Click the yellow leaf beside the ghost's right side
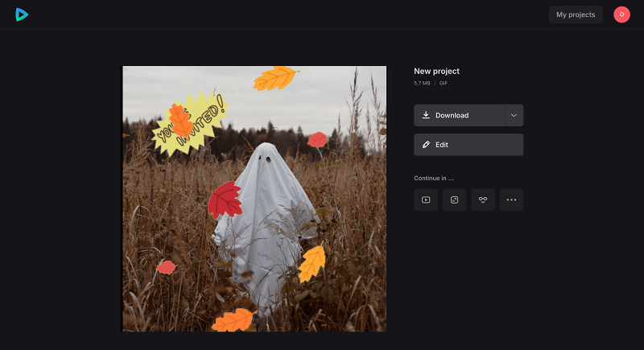This screenshot has width=644, height=350. (x=312, y=263)
